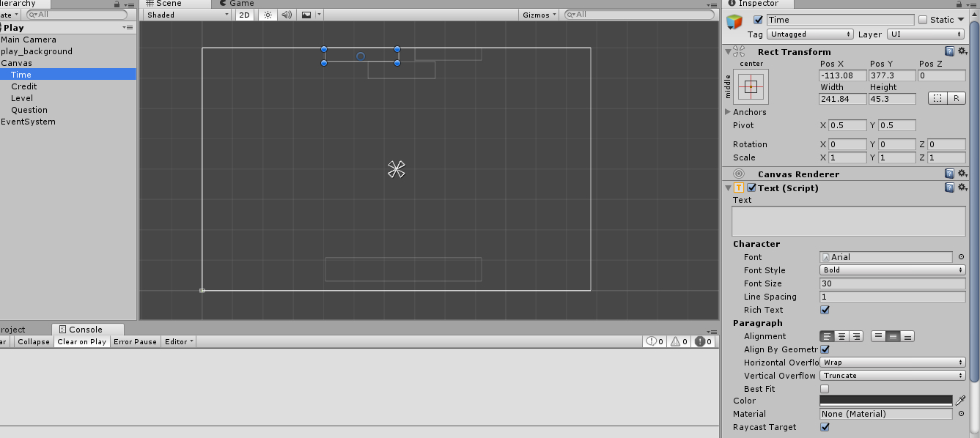Click the Pos X field

pos(842,75)
